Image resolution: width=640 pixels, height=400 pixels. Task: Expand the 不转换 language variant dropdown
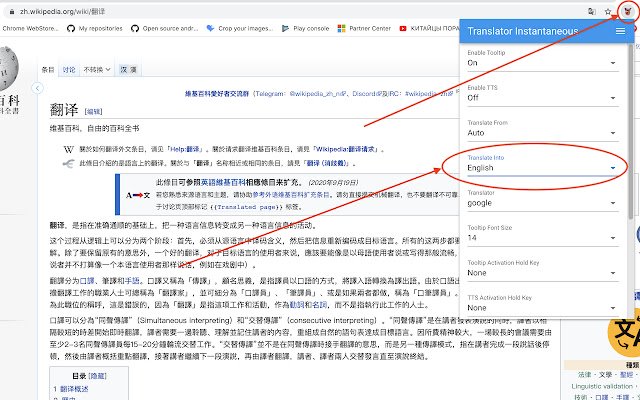coord(97,70)
